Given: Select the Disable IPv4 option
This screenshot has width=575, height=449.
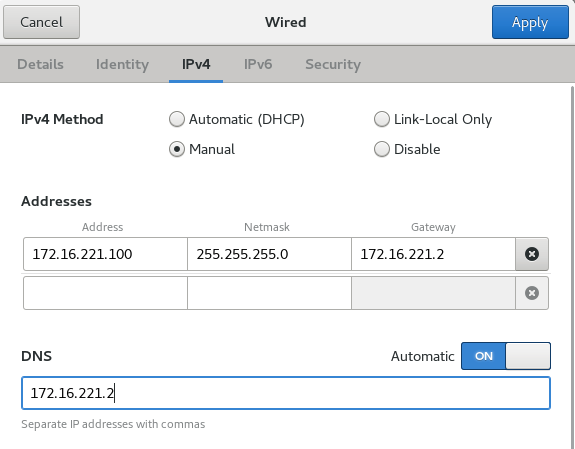Looking at the screenshot, I should point(407,149).
